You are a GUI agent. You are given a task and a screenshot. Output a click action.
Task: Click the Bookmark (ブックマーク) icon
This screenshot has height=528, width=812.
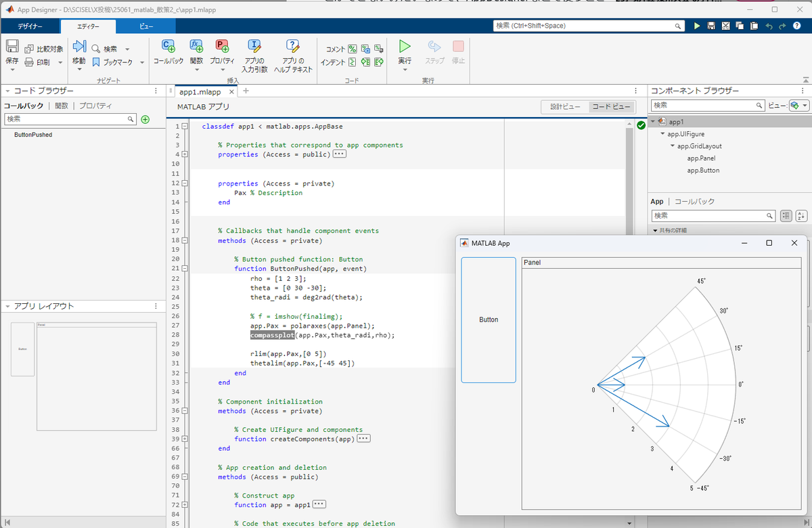pyautogui.click(x=96, y=62)
